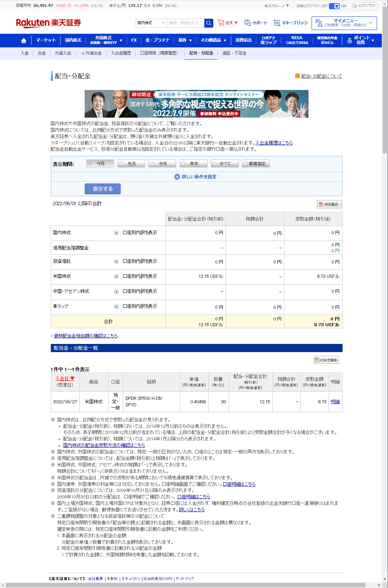This screenshot has height=588, width=388.
Task: Open the 入出金履歴 tab
Action: click(x=121, y=53)
